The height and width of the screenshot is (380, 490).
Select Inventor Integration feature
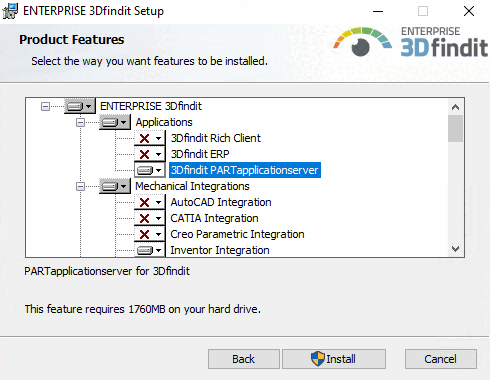tap(220, 250)
